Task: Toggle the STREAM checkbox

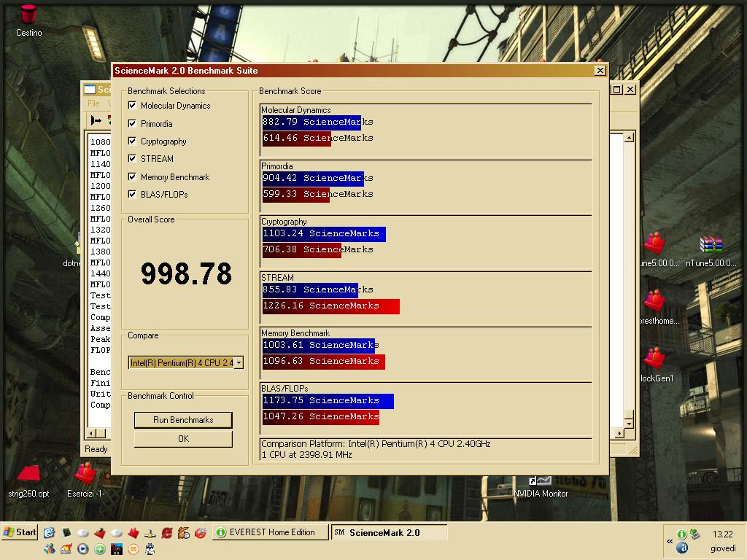Action: click(133, 158)
